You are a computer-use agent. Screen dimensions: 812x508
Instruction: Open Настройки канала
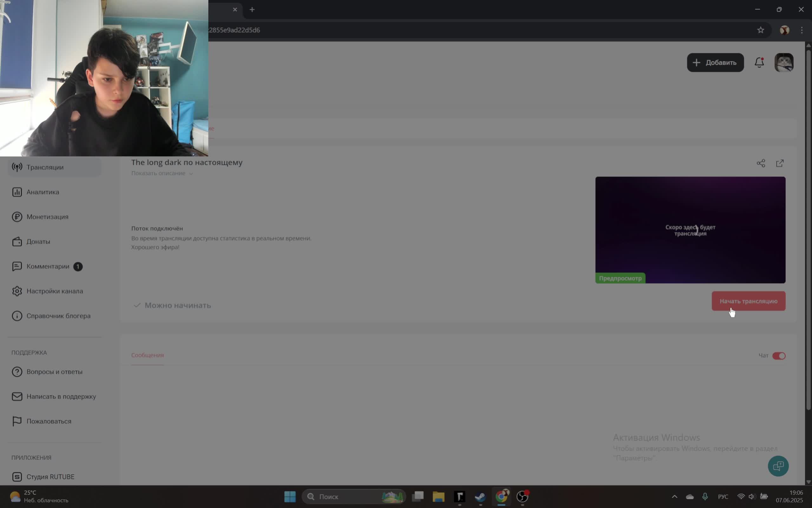[54, 291]
